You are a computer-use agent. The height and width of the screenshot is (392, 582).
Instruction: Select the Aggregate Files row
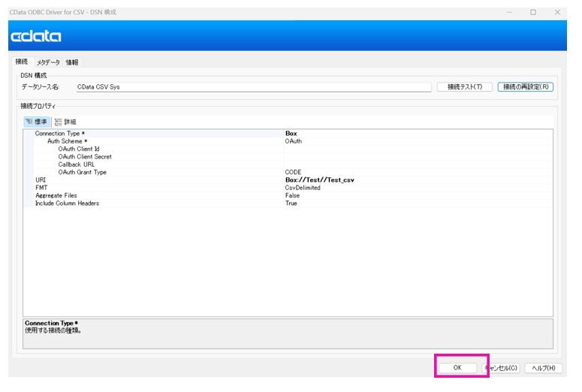pos(288,196)
